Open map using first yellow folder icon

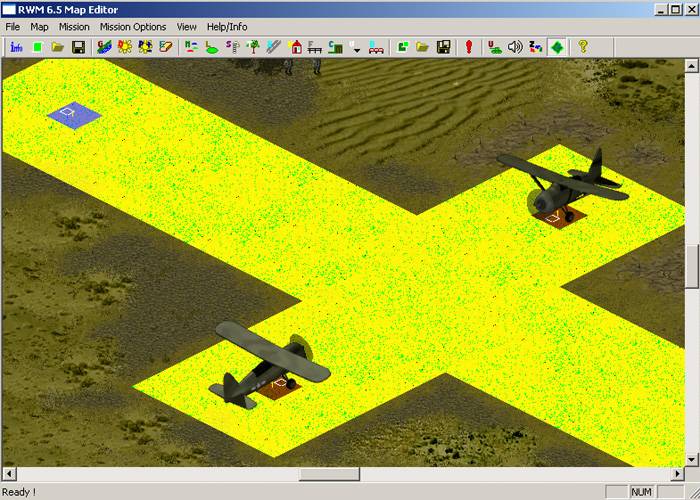(58, 46)
